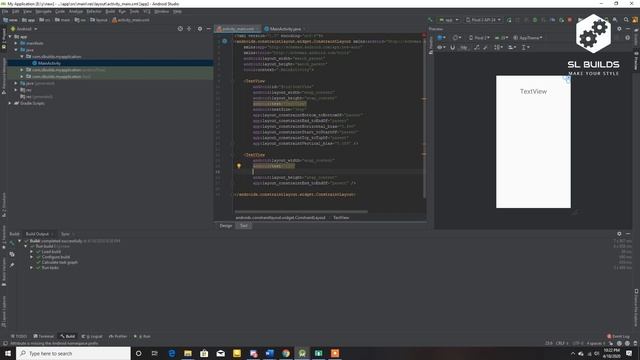The height and width of the screenshot is (360, 640).
Task: Open the Android project view dropdown
Action: coord(24,29)
